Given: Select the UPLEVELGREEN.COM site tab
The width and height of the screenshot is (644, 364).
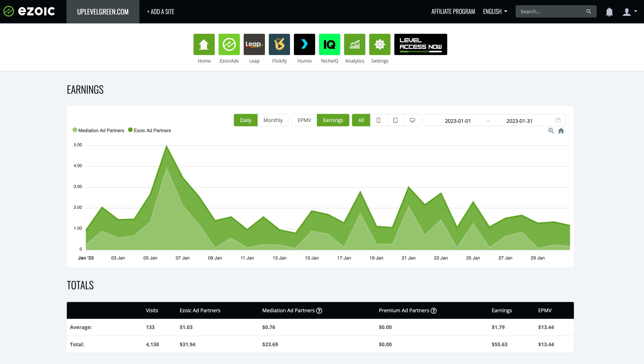Looking at the screenshot, I should (x=103, y=12).
